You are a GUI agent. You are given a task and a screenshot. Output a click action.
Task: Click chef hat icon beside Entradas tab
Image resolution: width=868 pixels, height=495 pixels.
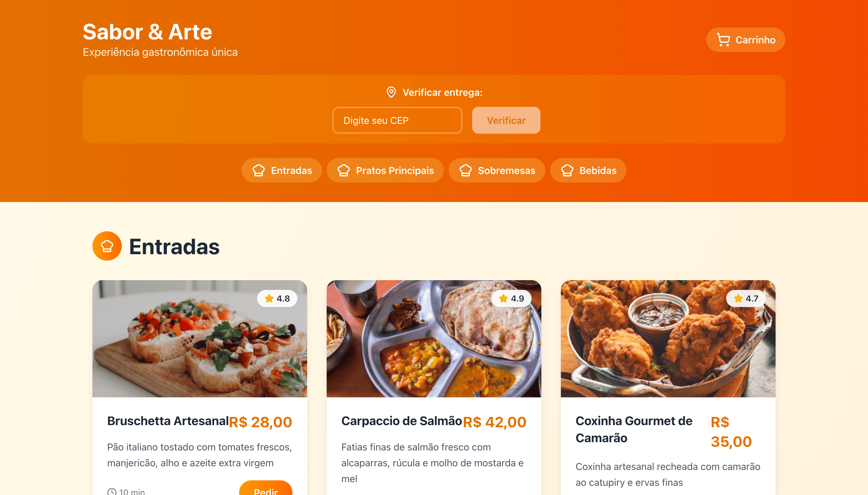[x=259, y=170]
